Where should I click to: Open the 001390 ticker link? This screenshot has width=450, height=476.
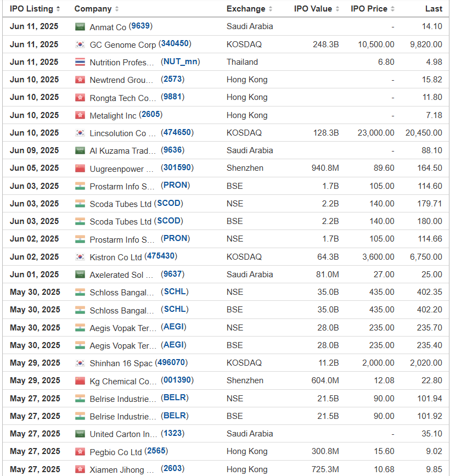pos(177,380)
